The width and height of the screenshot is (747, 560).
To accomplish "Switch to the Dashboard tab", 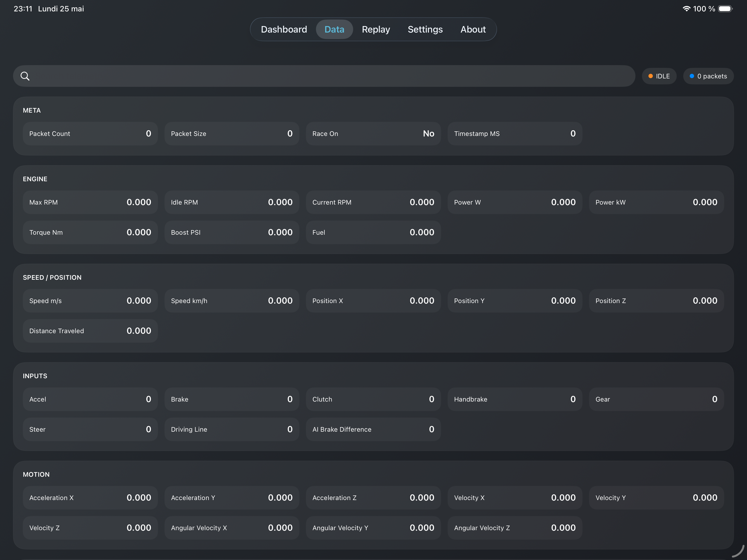I will pos(284,29).
